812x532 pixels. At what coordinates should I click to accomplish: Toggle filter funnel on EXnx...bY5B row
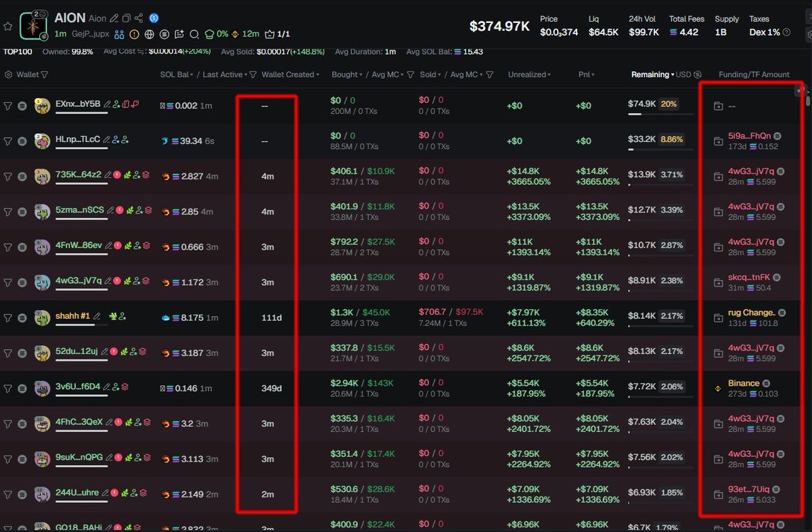coord(8,106)
